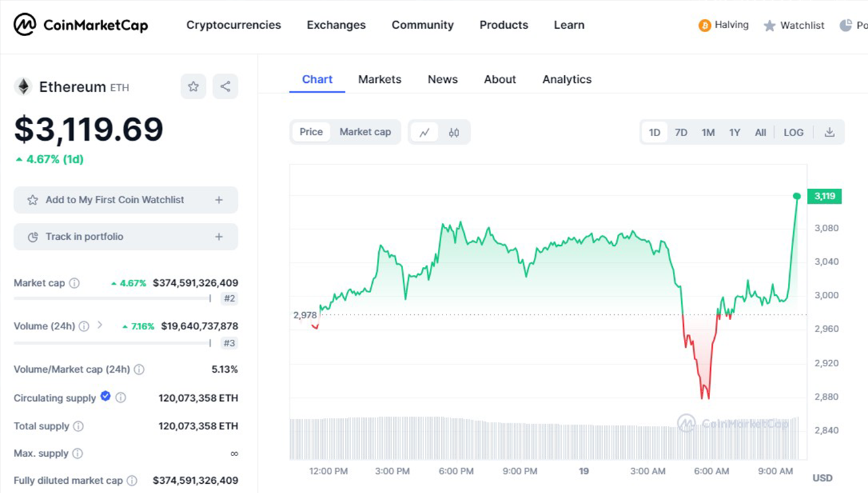868x493 pixels.
Task: Click the CoinMarketCap logo
Action: [81, 25]
